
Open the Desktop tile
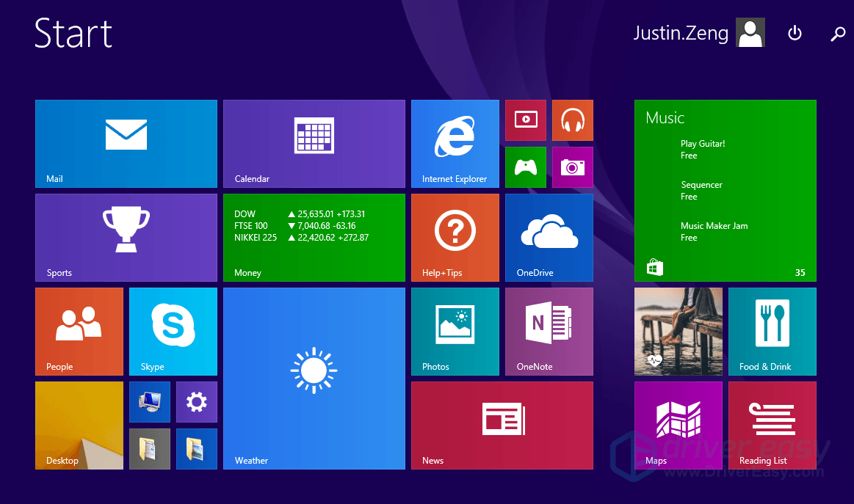click(x=79, y=426)
